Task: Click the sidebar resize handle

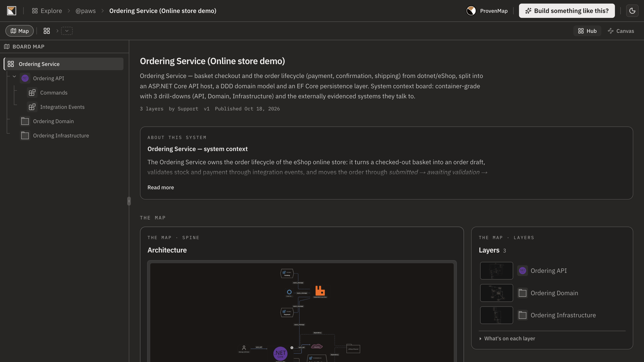Action: pos(129,201)
